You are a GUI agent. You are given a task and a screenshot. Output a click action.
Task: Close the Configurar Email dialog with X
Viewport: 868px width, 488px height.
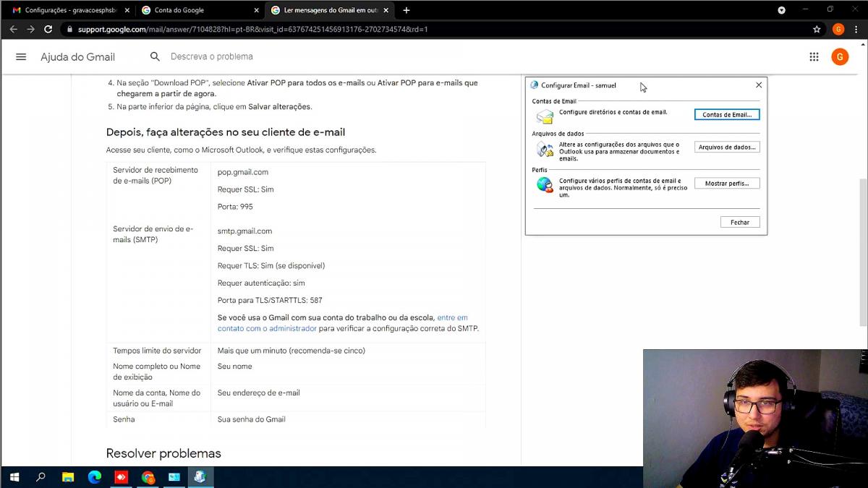click(759, 85)
